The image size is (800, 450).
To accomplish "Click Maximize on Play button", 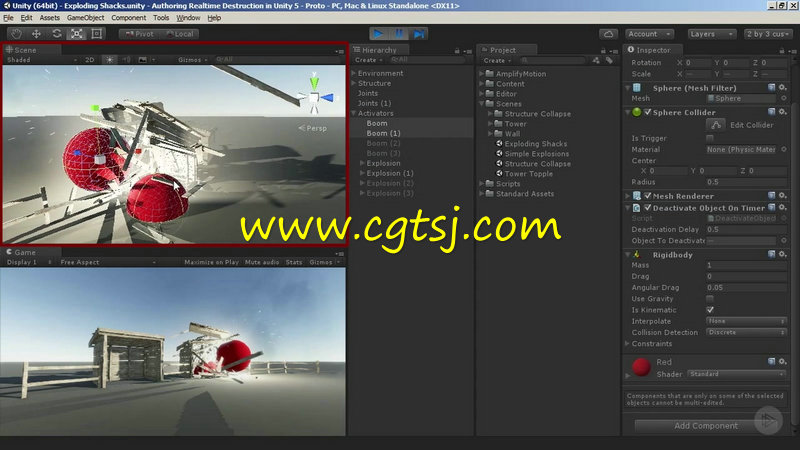I will pos(211,262).
